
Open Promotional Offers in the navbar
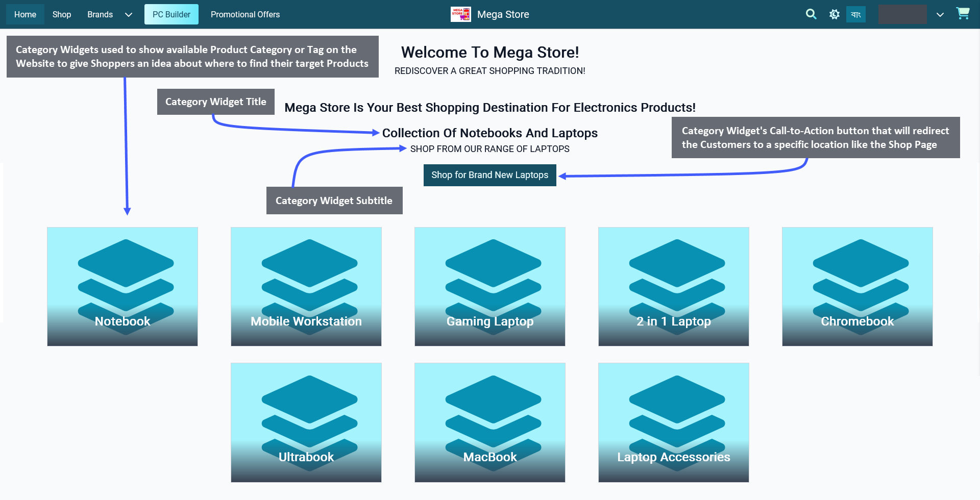click(x=246, y=14)
